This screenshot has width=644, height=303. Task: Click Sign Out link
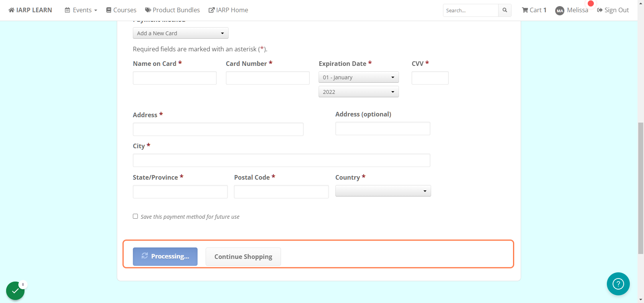pos(613,10)
